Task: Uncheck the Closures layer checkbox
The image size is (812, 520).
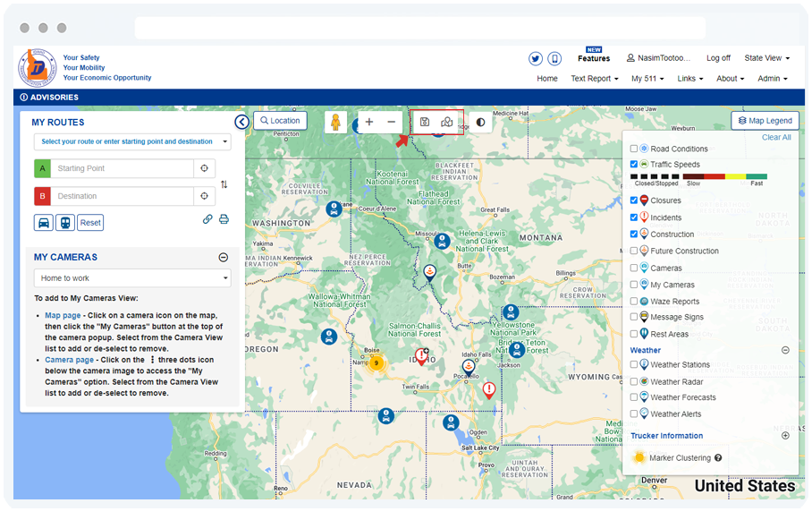Action: [x=634, y=200]
